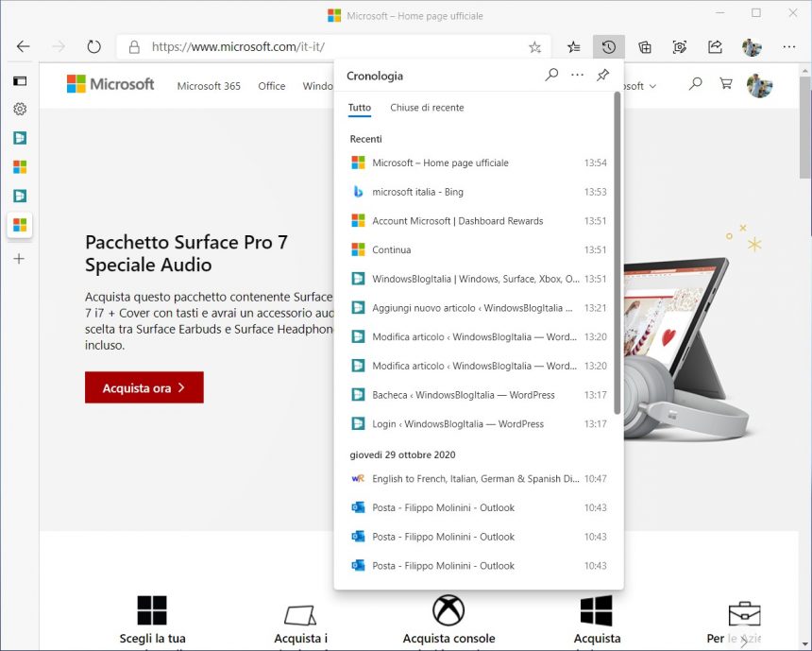Click the Xbox console icon
The height and width of the screenshot is (651, 812).
pos(448,610)
